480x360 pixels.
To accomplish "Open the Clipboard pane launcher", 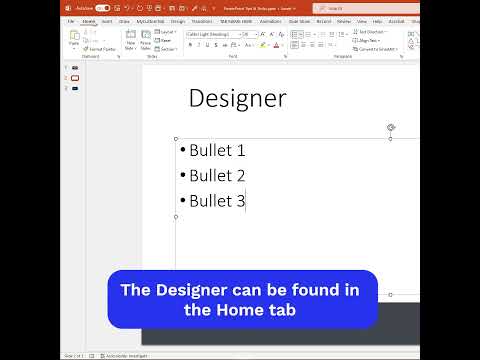I will tap(118, 57).
